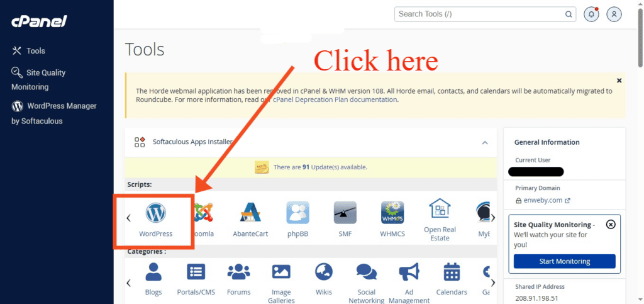644x304 pixels.
Task: Click the Softaculous Apps Installer heading text
Action: pos(192,142)
